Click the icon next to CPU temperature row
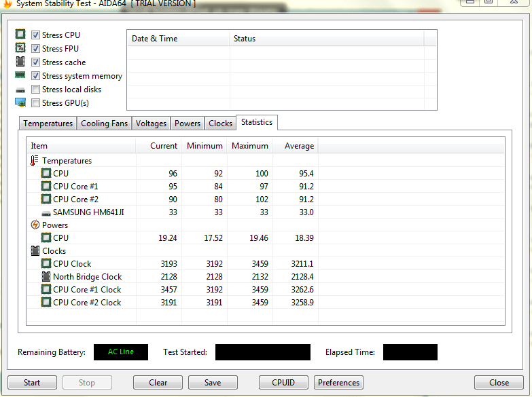Viewport: 532px width, 397px height. pos(46,173)
